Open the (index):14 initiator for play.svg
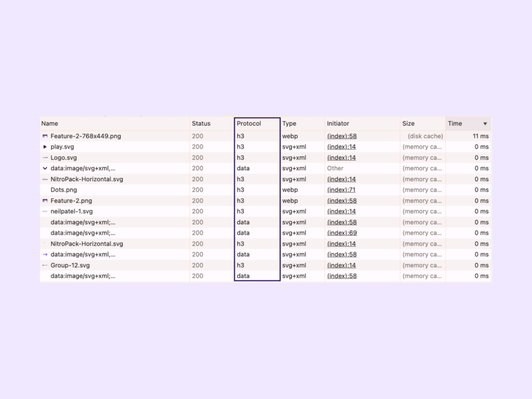 click(341, 147)
